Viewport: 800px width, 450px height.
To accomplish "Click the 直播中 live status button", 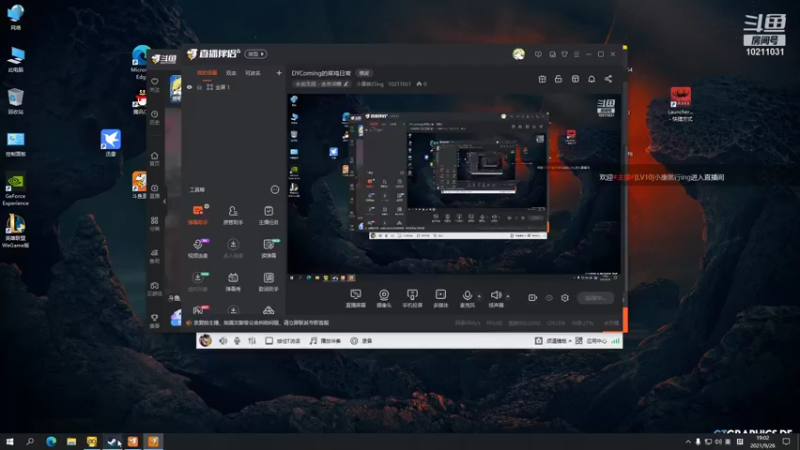I will (595, 297).
